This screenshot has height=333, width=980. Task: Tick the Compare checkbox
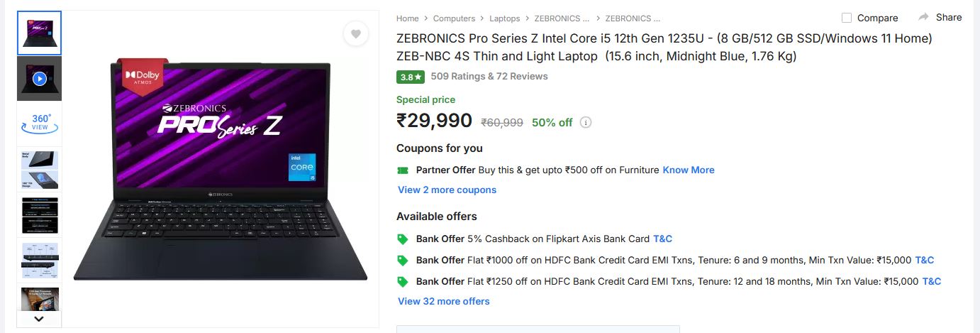pyautogui.click(x=847, y=18)
